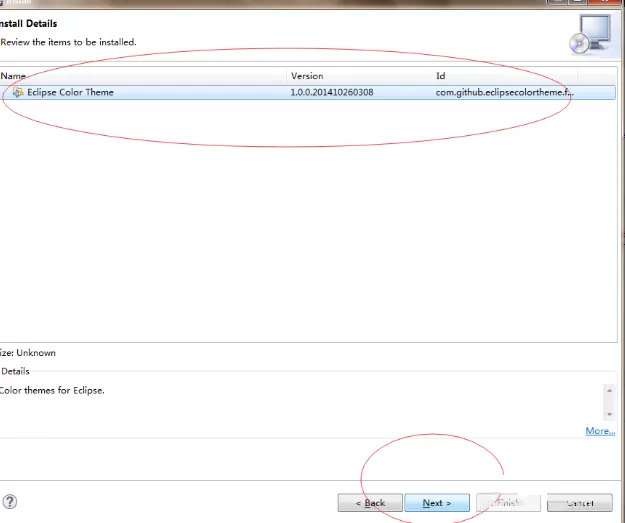Click the Details scrollbar up arrow
Screen dimensions: 625x523
[609, 391]
